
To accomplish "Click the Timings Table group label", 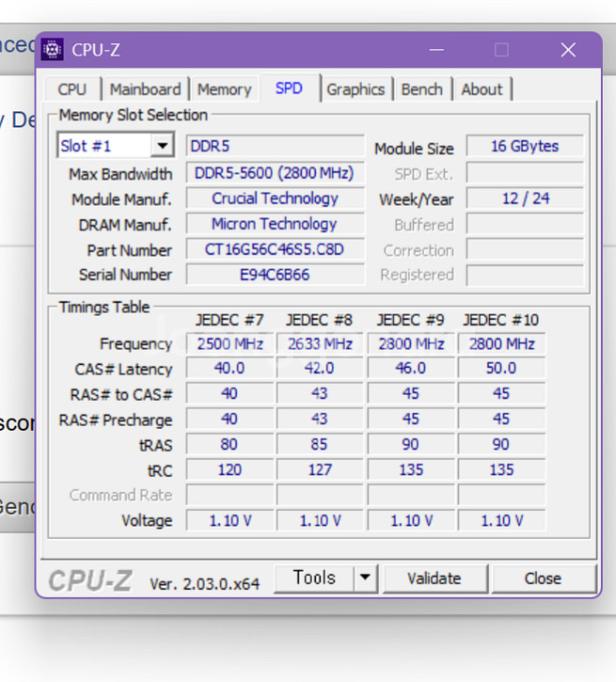I will (104, 307).
